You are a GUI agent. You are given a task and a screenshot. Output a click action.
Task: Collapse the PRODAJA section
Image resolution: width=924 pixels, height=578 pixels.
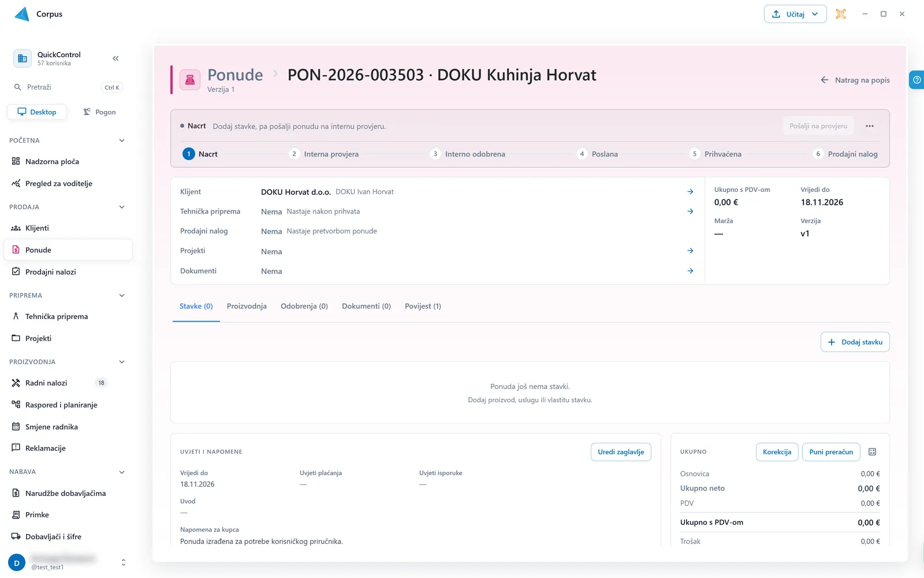coord(122,207)
